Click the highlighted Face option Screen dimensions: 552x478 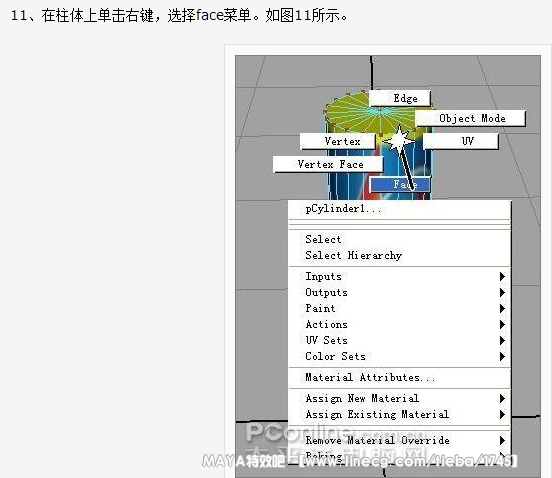(x=400, y=184)
